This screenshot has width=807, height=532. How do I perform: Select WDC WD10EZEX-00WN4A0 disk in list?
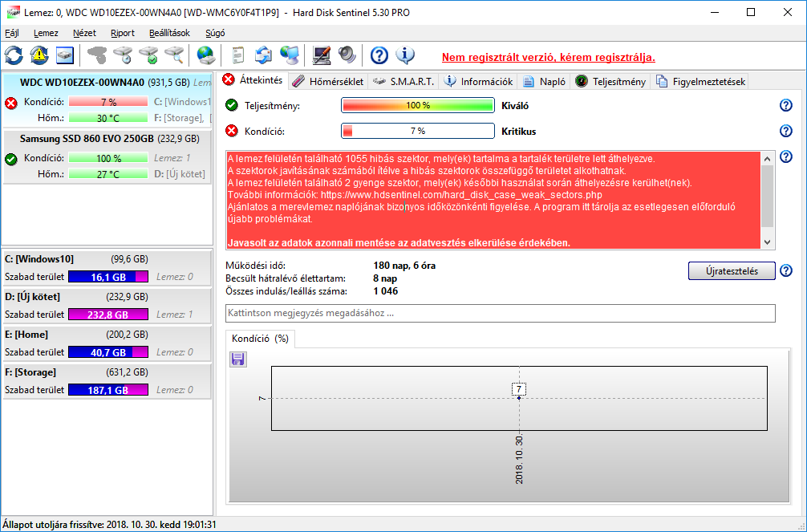click(107, 100)
